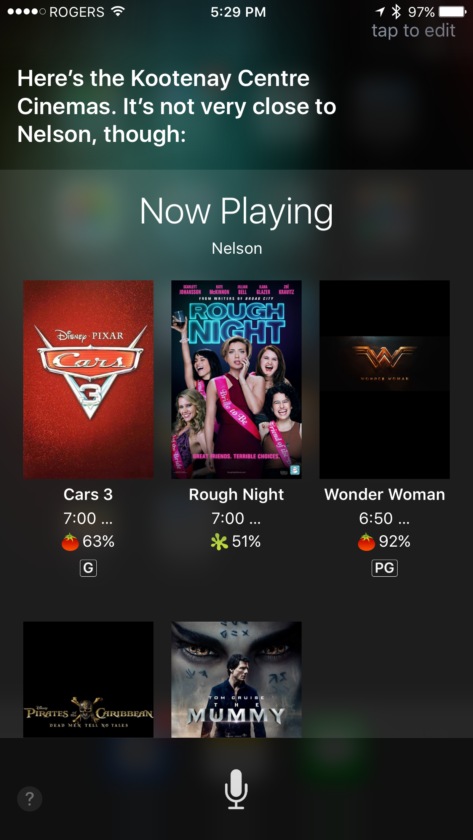Tap the tomato icon under Wonder Woman
473x840 pixels.
point(366,542)
